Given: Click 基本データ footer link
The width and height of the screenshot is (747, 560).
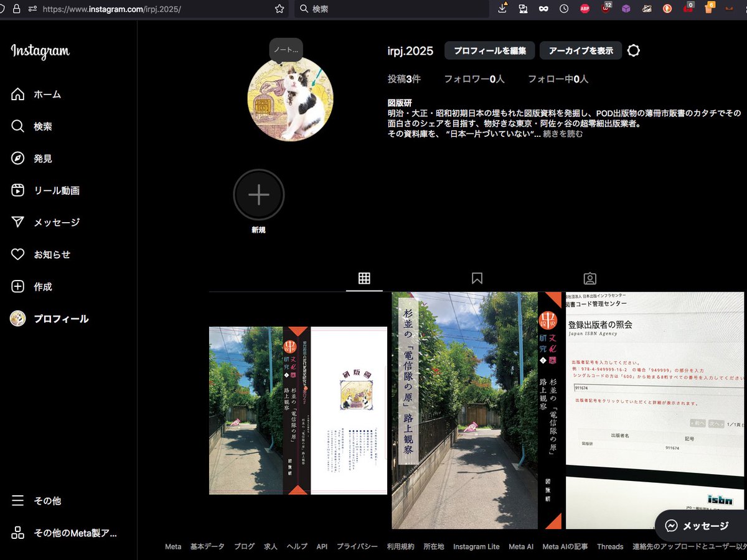Looking at the screenshot, I should coord(207,547).
